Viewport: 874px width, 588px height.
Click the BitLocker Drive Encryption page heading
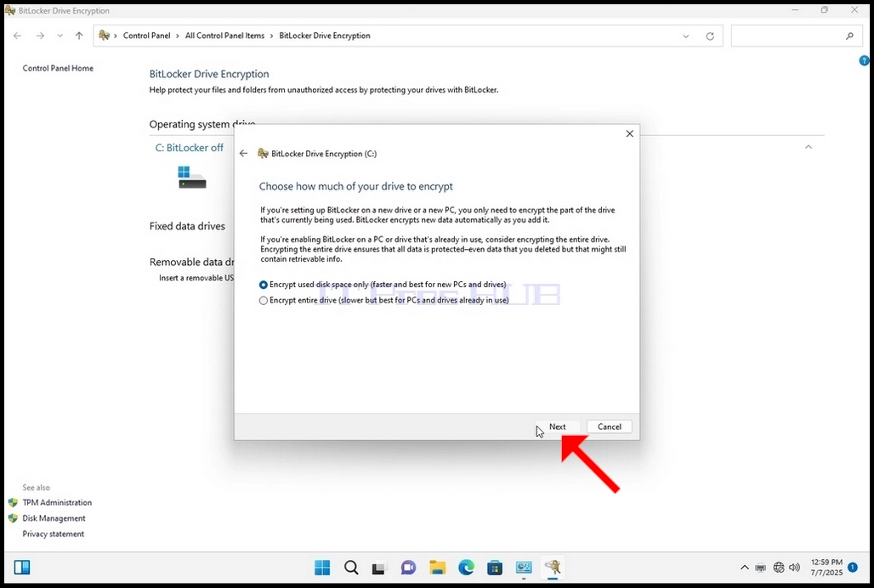(x=209, y=74)
